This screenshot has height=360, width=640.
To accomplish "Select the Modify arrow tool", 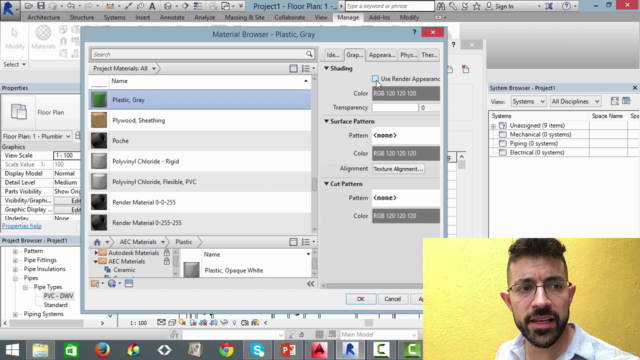I will pyautogui.click(x=15, y=38).
